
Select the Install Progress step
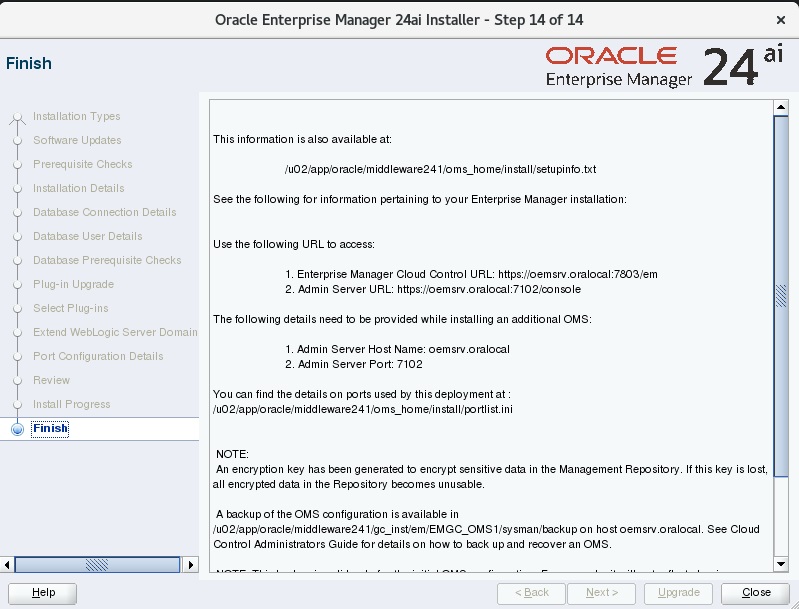[x=71, y=405]
